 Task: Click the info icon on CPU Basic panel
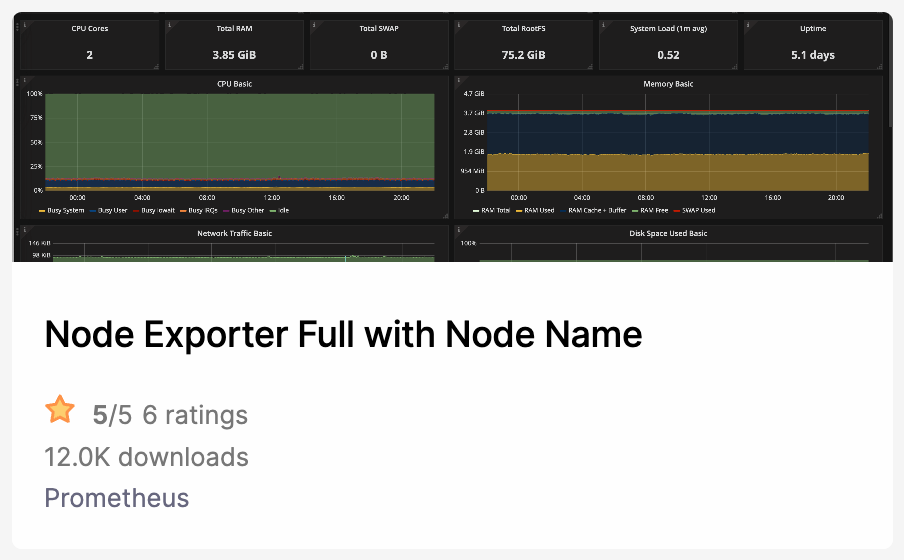(24, 80)
